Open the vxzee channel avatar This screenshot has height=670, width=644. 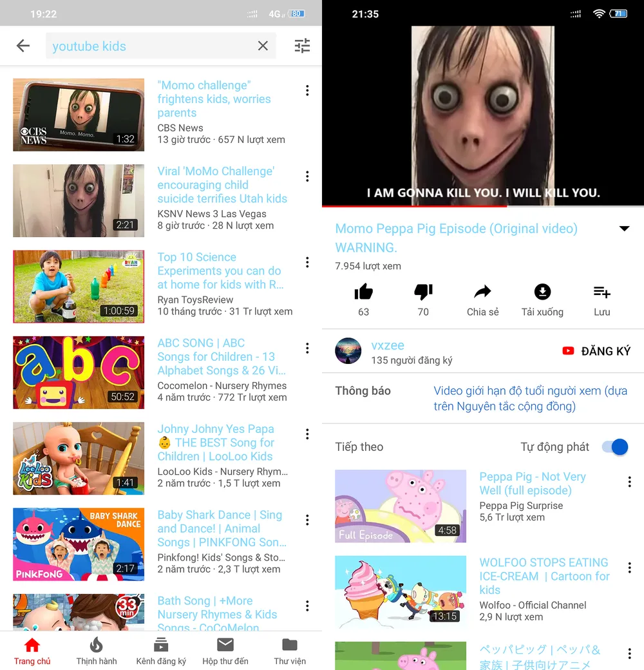point(348,351)
